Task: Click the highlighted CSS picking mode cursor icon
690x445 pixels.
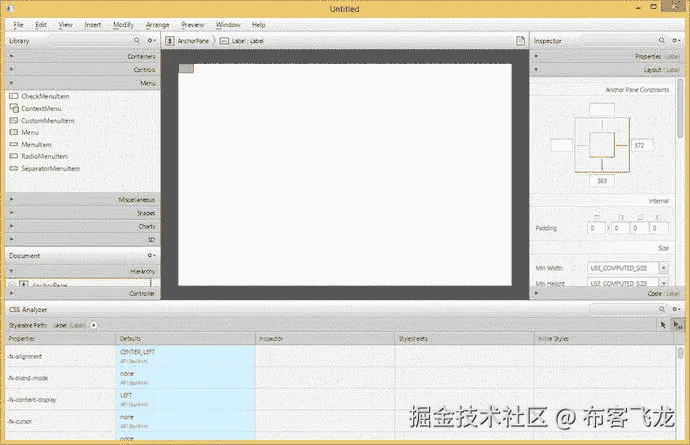Action: 678,325
